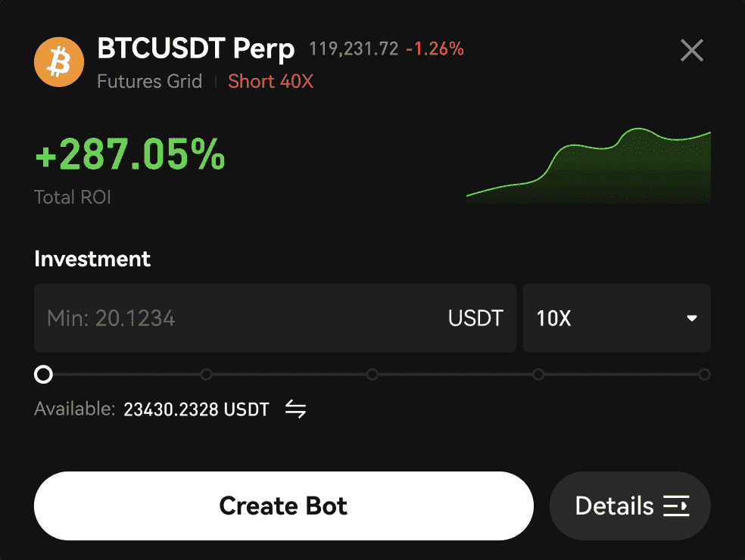Image resolution: width=745 pixels, height=560 pixels.
Task: Click the +287.05% Total ROI value
Action: (130, 156)
